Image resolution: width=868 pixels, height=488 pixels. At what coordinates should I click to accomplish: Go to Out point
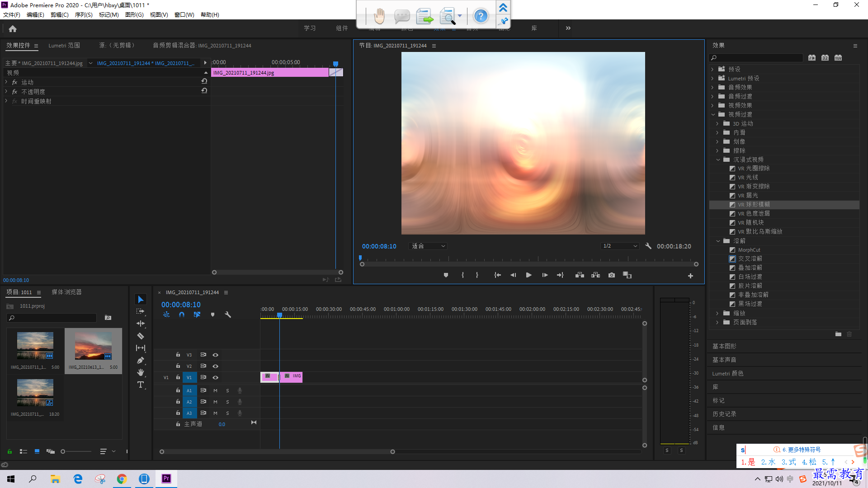pos(560,275)
